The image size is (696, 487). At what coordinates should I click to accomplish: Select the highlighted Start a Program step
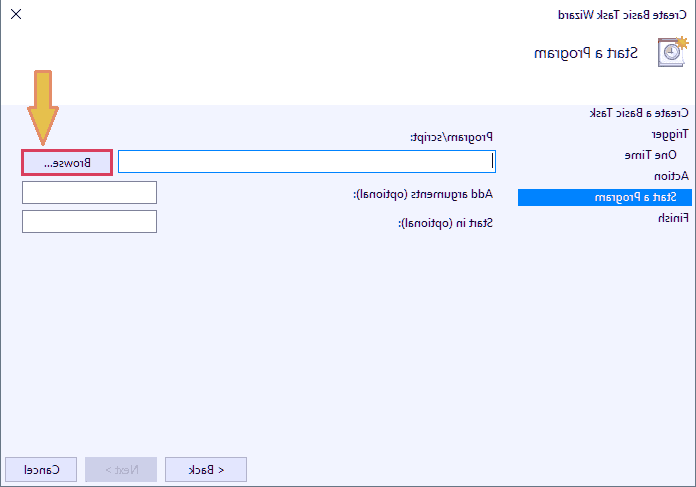[x=605, y=197]
